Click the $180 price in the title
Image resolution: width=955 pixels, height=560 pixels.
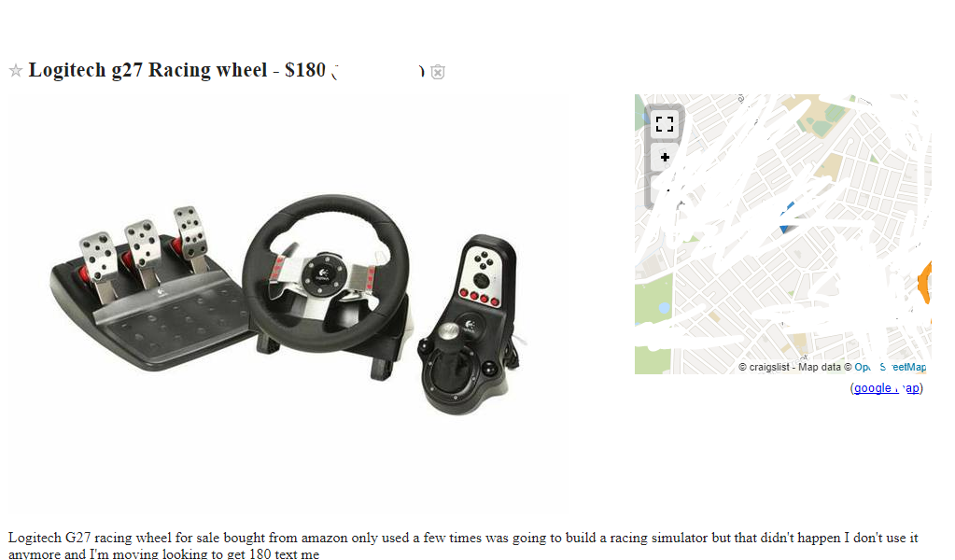305,70
